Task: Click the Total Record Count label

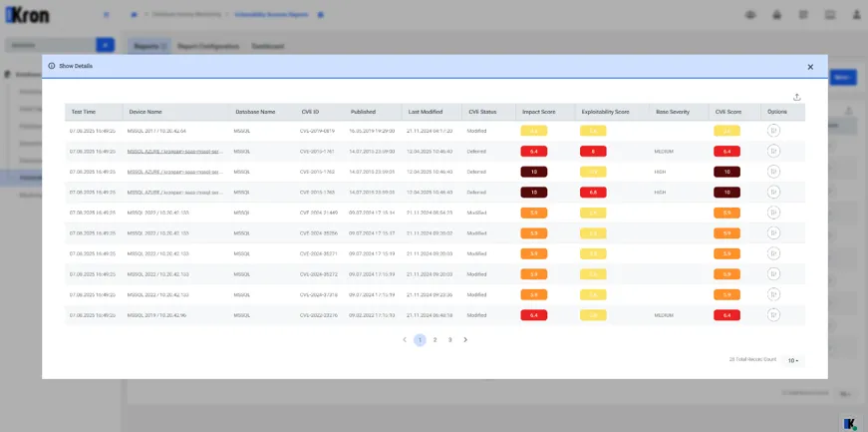Action: click(752, 360)
